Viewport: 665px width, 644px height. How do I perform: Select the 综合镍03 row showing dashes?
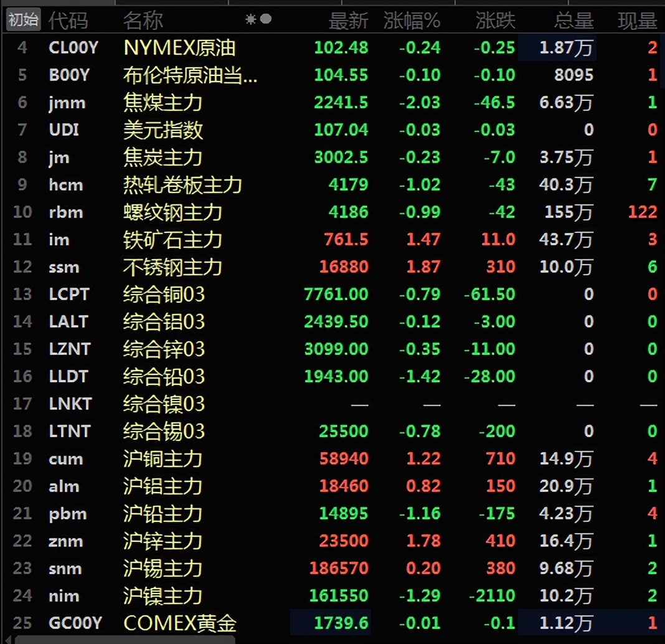pos(165,404)
